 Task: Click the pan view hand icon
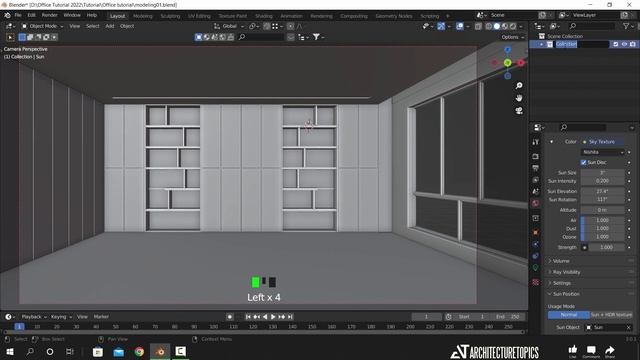(x=519, y=98)
